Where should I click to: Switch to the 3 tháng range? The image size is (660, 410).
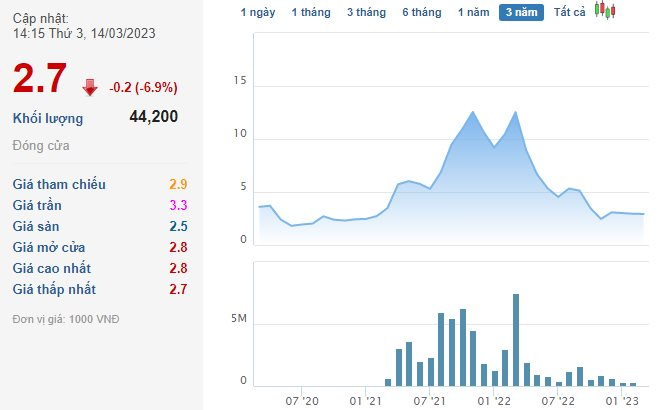[x=367, y=12]
